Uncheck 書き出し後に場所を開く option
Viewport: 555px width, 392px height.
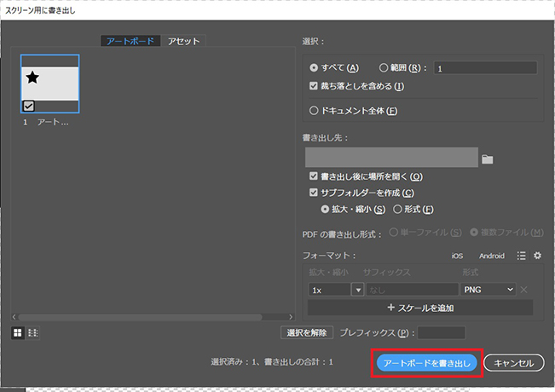pos(315,176)
